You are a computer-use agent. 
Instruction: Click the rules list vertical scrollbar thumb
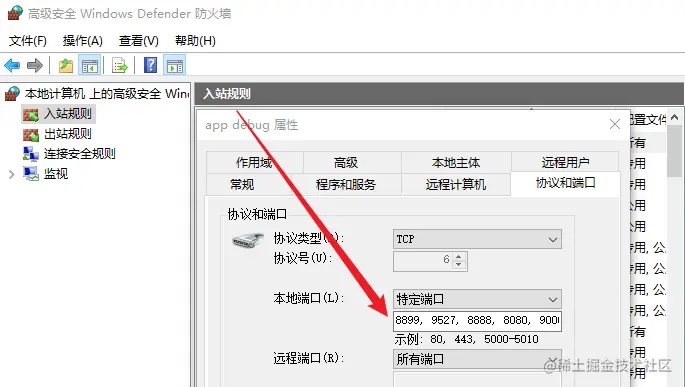pyautogui.click(x=675, y=151)
